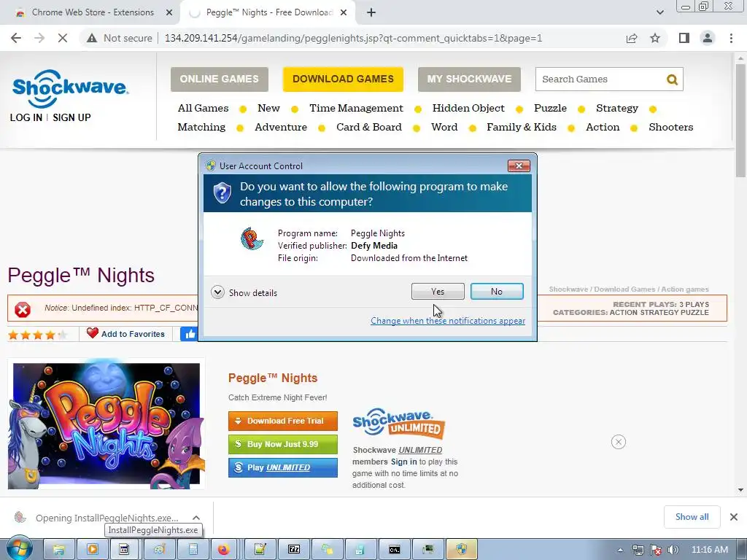Go back in browser history
Screen dimensions: 747x560
(x=16, y=38)
